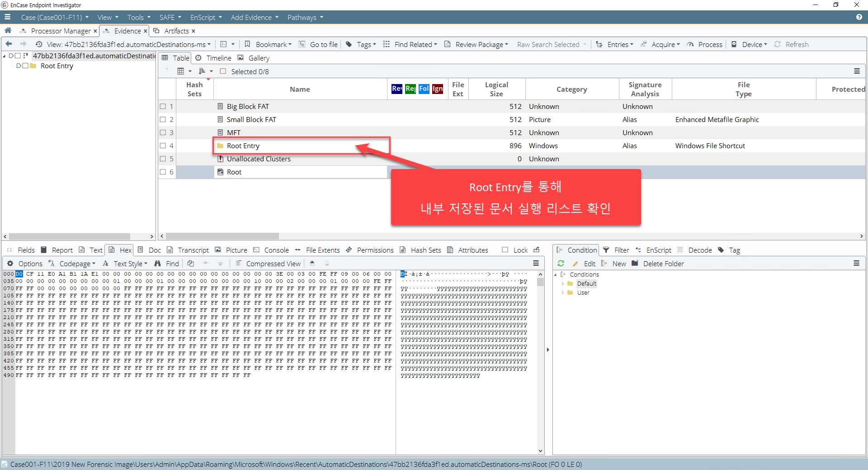Click Go to file button

[318, 44]
